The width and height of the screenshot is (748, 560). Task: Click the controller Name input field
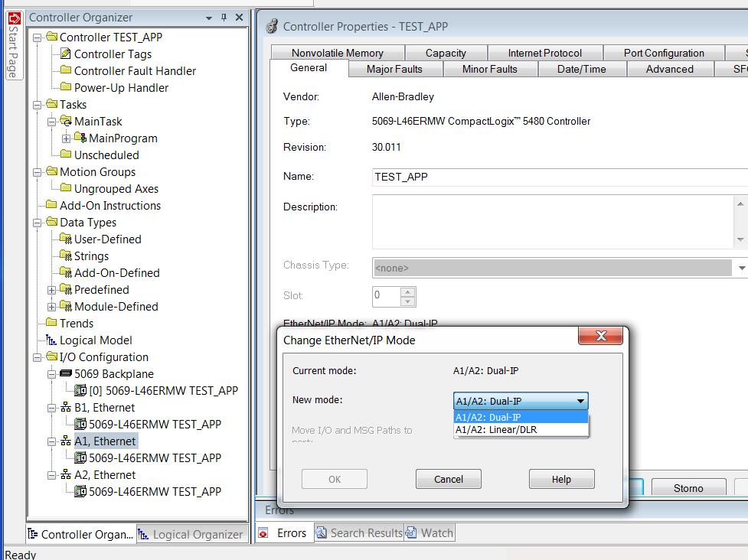click(x=560, y=177)
